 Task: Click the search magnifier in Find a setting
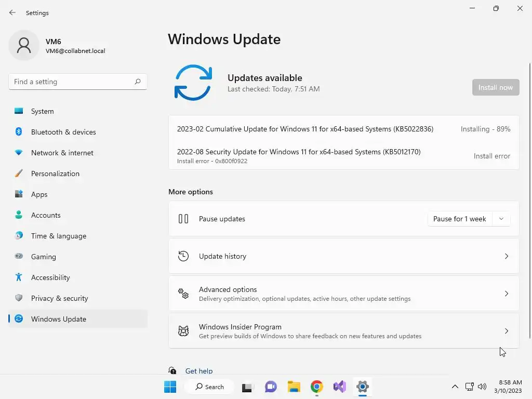137,82
